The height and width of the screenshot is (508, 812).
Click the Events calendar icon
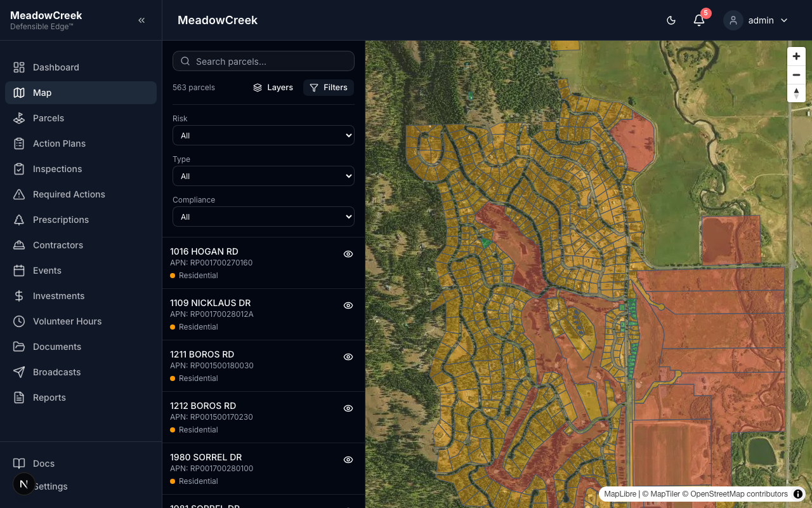[x=19, y=271]
